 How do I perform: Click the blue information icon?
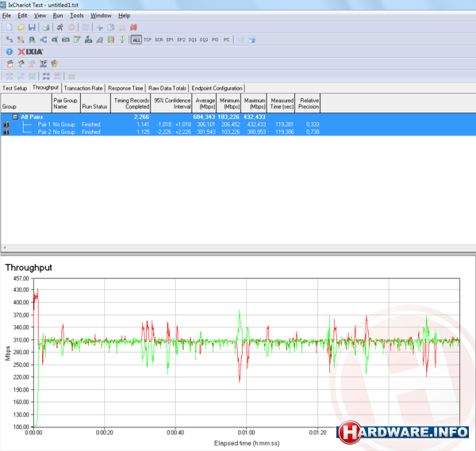coord(10,52)
